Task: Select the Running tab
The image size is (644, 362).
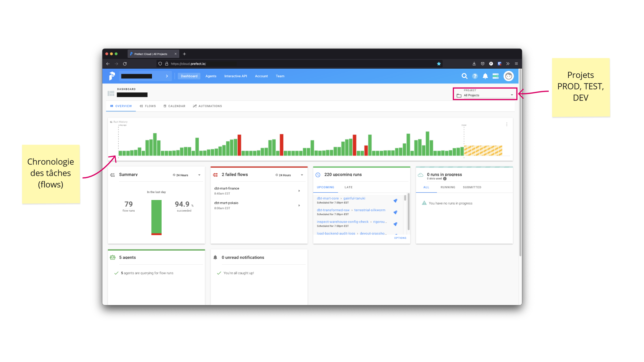Action: point(448,187)
